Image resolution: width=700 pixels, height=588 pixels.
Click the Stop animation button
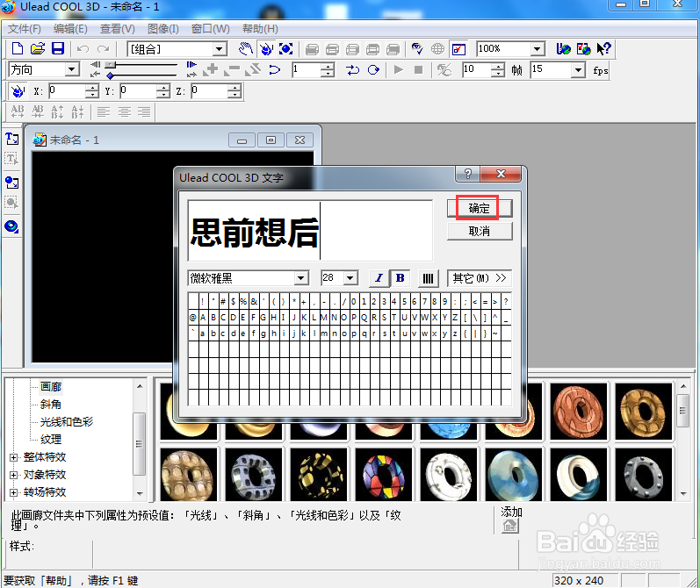click(418, 70)
